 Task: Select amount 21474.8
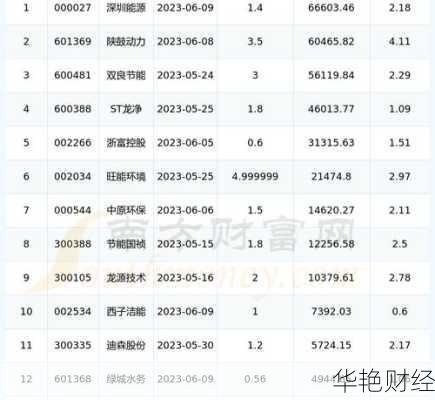click(x=331, y=176)
